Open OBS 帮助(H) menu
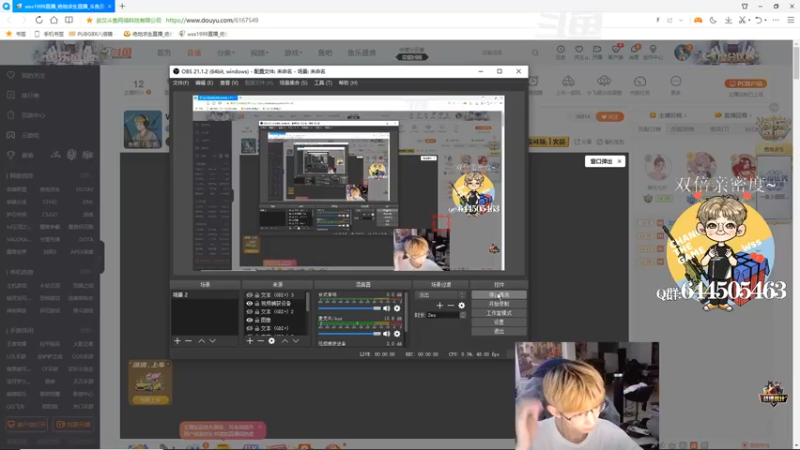This screenshot has width=800, height=450. point(348,83)
